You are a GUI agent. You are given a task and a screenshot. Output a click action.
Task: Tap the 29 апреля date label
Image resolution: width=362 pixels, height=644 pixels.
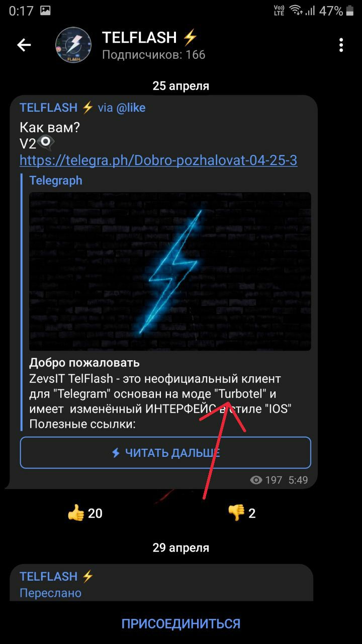(x=181, y=548)
